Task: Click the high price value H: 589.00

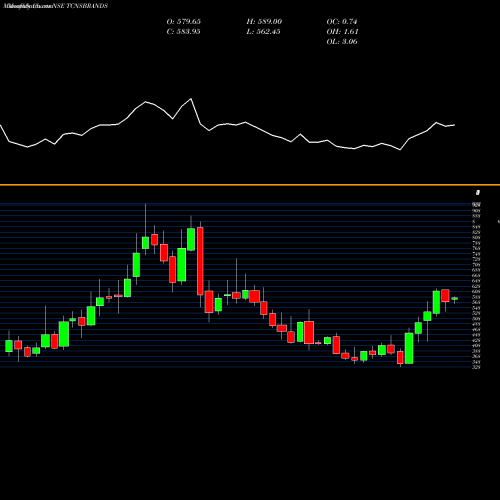Action: 264,22
